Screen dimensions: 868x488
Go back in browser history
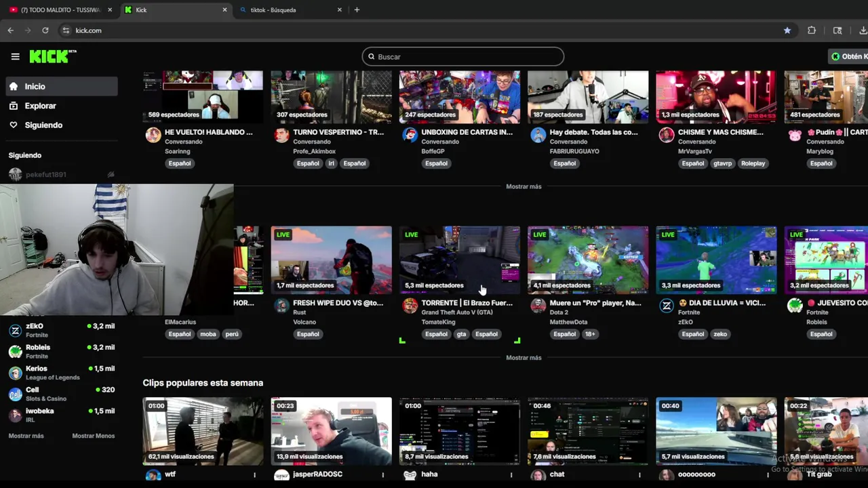10,30
